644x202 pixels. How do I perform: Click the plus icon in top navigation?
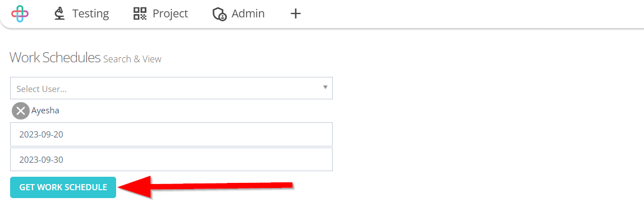(x=296, y=13)
